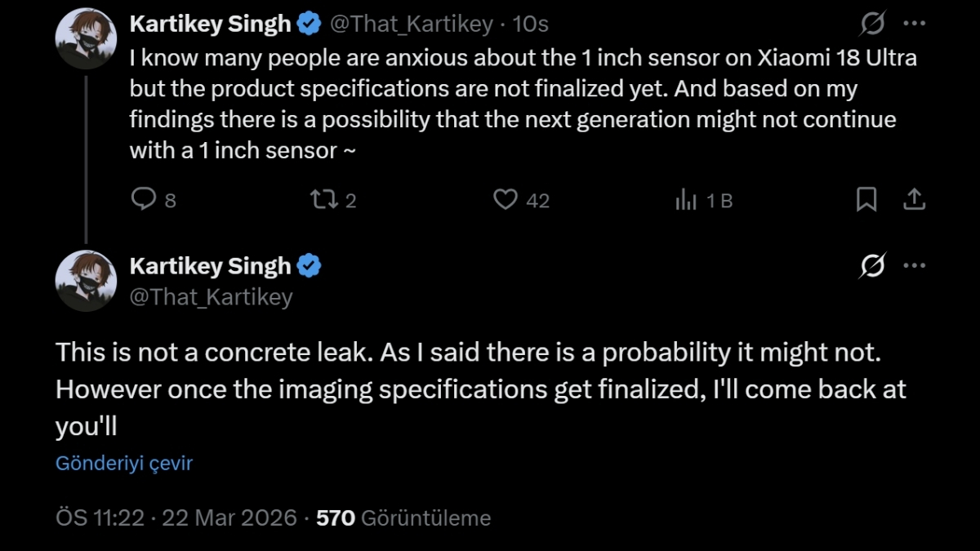Viewport: 980px width, 551px height.
Task: Click the "ÖS 11:22 · 22 Mar 2026" timestamp
Action: (x=176, y=518)
